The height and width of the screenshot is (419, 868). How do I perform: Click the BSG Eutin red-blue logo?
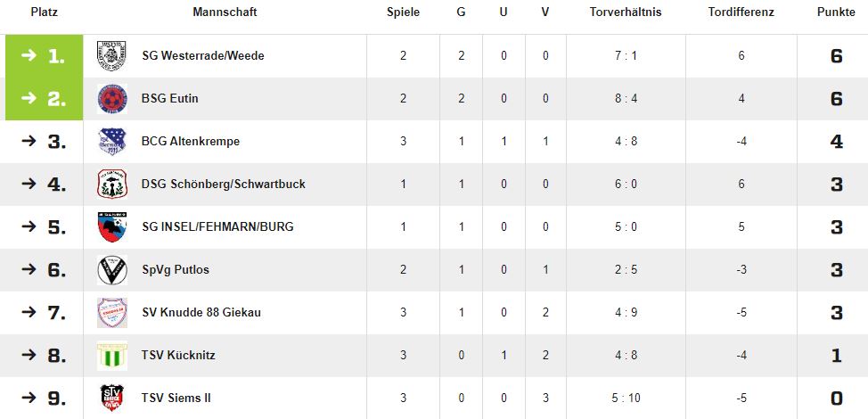tap(111, 99)
